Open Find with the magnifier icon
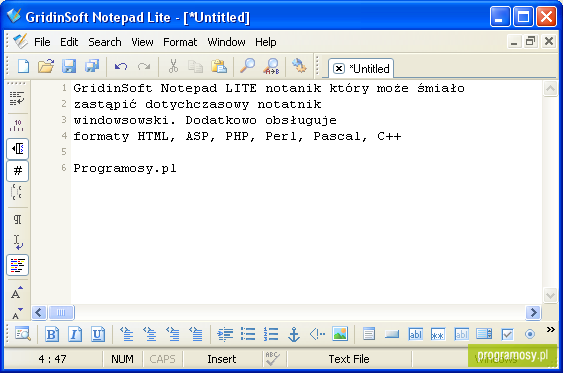 click(x=247, y=66)
